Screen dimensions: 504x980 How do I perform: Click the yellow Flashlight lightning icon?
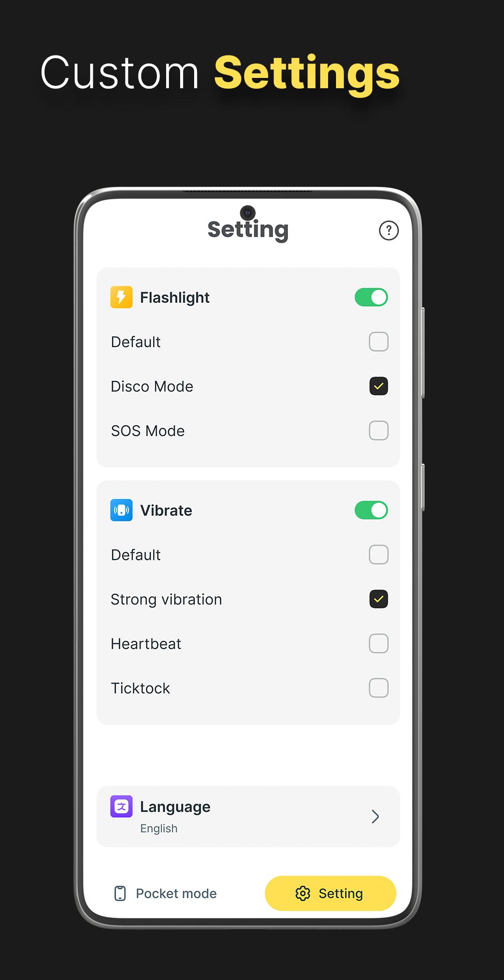121,297
